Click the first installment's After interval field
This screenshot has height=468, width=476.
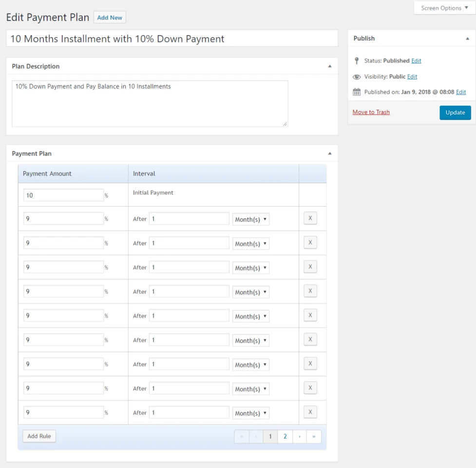click(x=189, y=218)
